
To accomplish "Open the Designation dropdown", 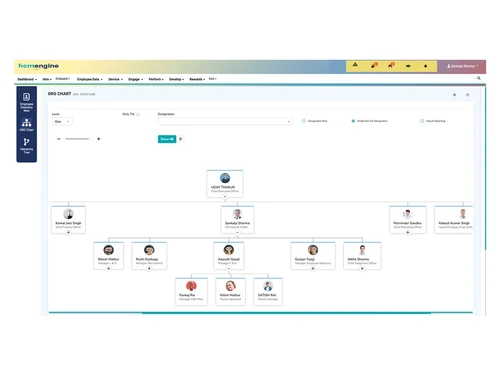I will click(x=225, y=121).
